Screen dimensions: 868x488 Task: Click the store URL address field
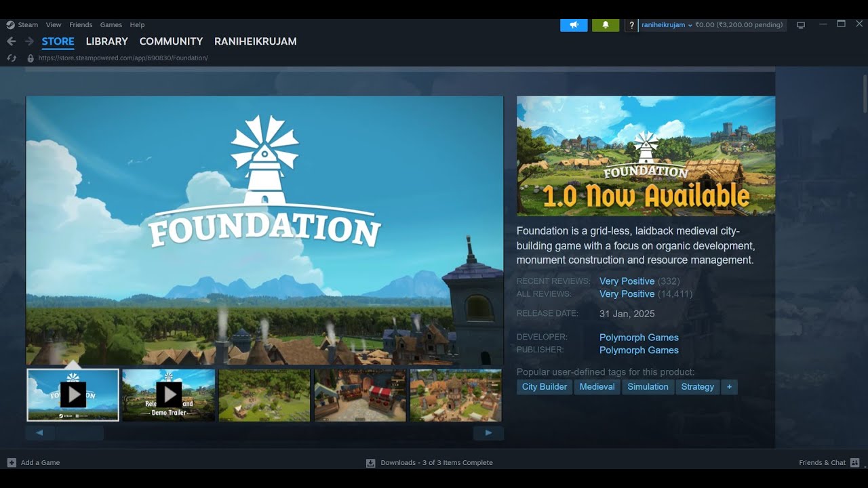(x=123, y=58)
